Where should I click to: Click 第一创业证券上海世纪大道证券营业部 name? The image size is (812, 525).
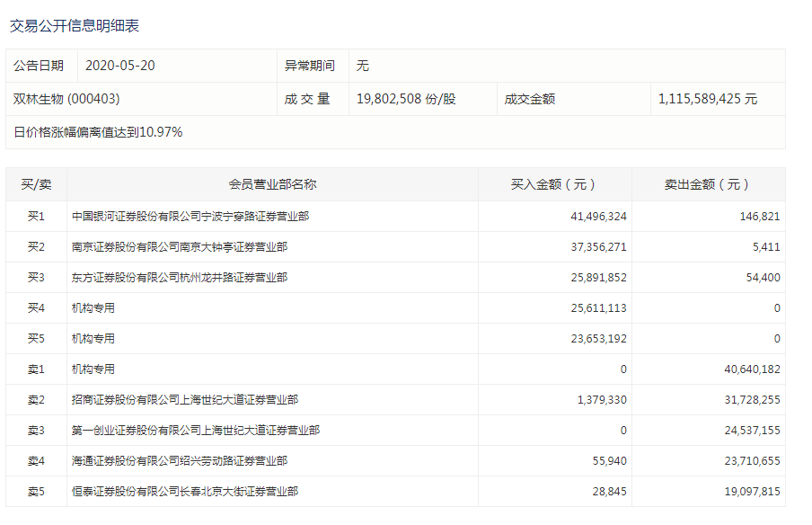coord(196,430)
